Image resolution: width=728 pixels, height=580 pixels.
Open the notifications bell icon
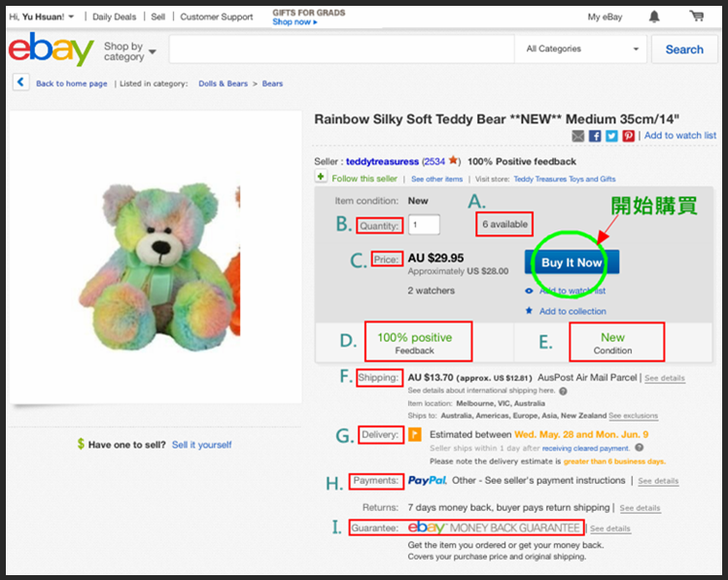pos(654,17)
